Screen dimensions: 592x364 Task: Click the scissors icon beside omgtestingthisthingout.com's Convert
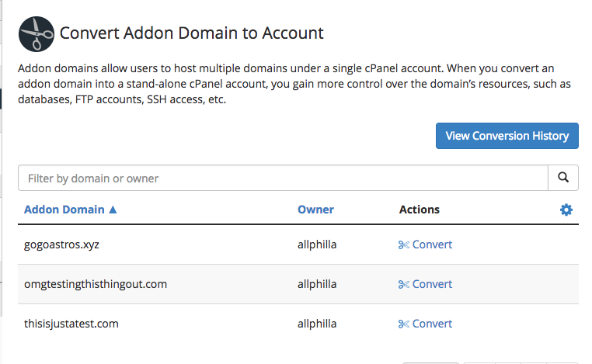pos(403,284)
